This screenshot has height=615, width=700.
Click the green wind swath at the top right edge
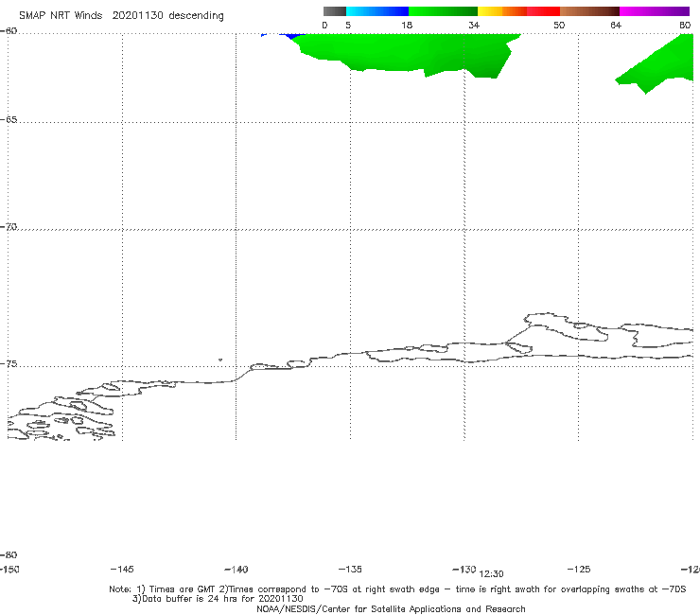[660, 64]
